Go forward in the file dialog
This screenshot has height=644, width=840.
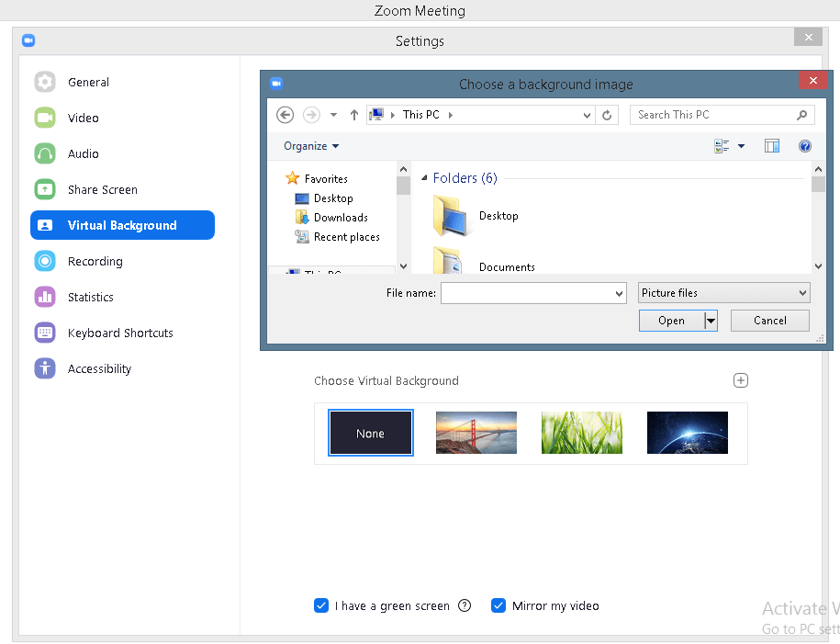(x=311, y=115)
